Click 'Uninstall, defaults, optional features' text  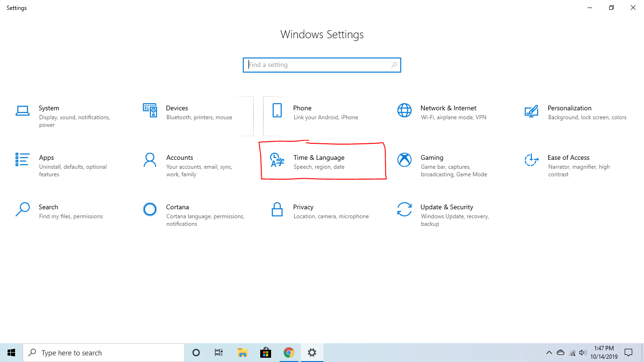point(73,171)
